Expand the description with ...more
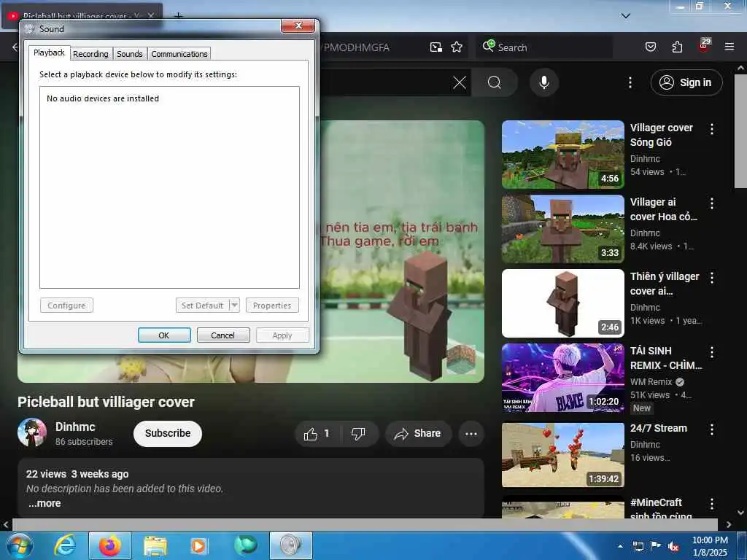Viewport: 747px width, 560px height. coord(44,503)
